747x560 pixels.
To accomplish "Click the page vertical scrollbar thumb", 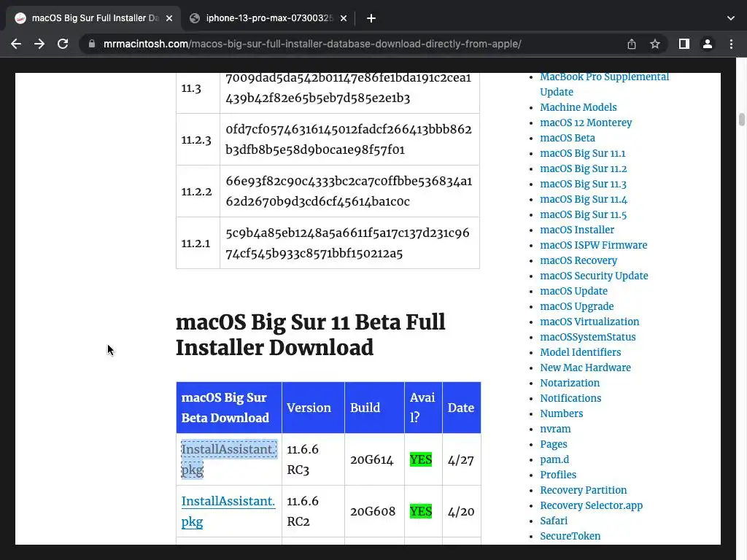I will [742, 119].
